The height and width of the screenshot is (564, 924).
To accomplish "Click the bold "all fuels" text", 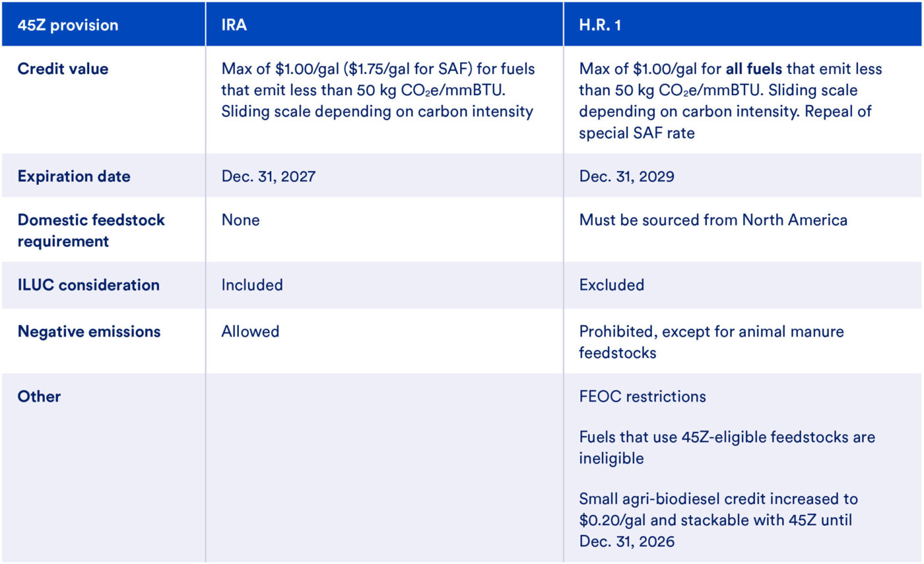I will pos(754,69).
